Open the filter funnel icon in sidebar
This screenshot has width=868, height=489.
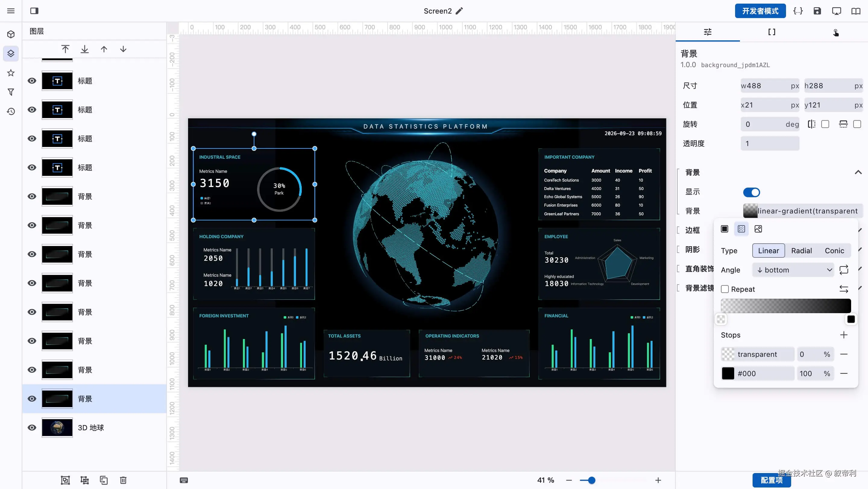tap(11, 92)
